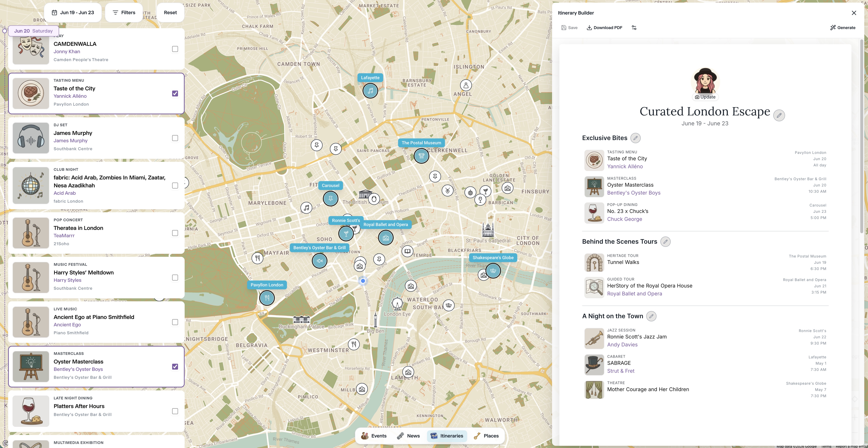The width and height of the screenshot is (868, 448).
Task: Open the Jonny Khan artist link
Action: click(67, 52)
